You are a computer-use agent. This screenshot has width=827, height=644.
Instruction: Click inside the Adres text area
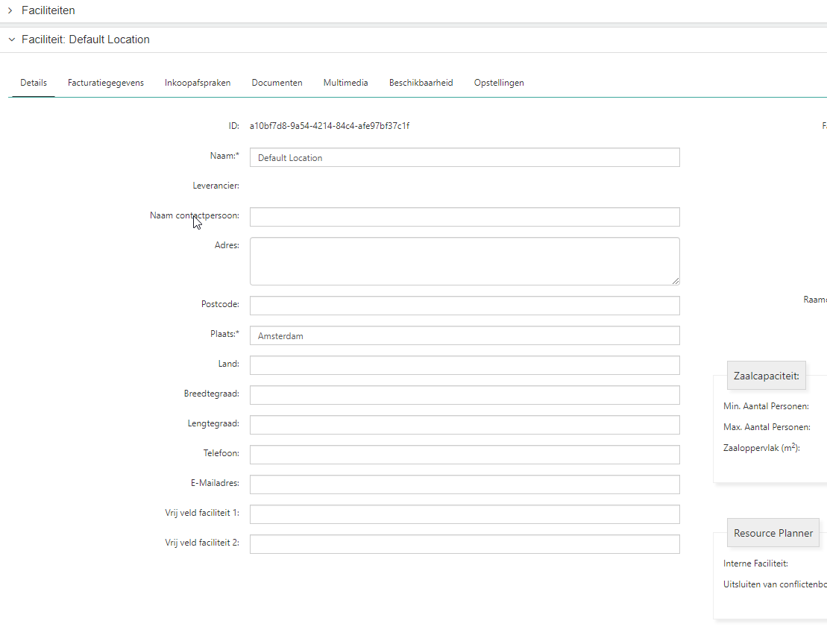click(x=464, y=261)
